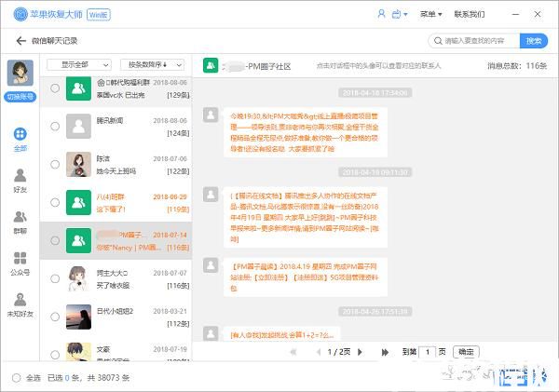Viewport: 559px width, 392px height.
Task: Select the 未知好友 category in the sidebar
Action: click(20, 305)
